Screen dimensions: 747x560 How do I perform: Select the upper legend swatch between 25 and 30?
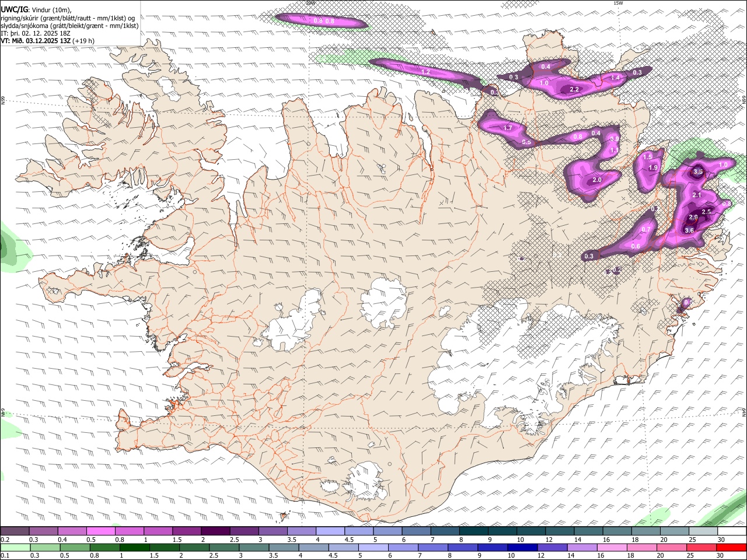coord(703,531)
